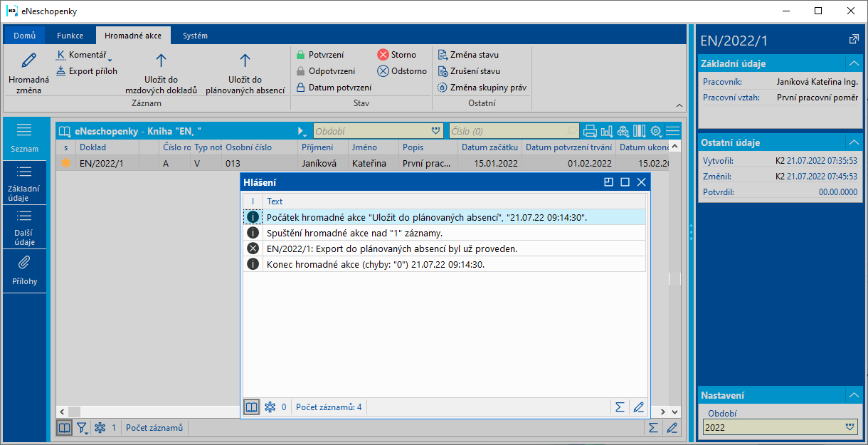This screenshot has height=445, width=868.
Task: Click the Odpotvrzení lock icon
Action: 300,71
